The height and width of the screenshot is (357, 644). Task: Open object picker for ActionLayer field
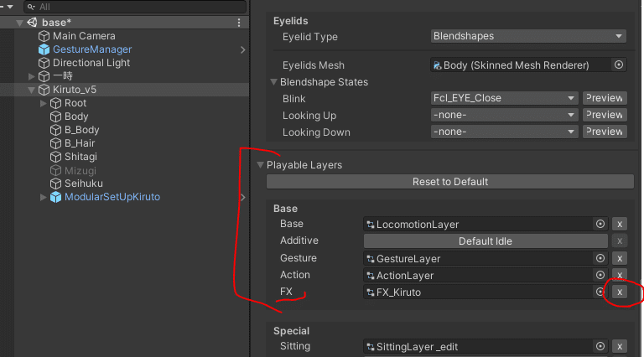[x=600, y=275]
